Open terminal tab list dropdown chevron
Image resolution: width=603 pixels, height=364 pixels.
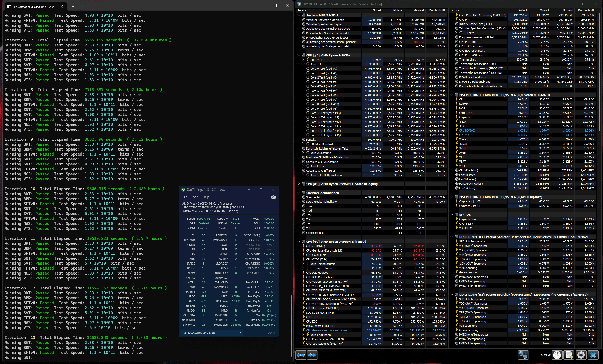(81, 6)
